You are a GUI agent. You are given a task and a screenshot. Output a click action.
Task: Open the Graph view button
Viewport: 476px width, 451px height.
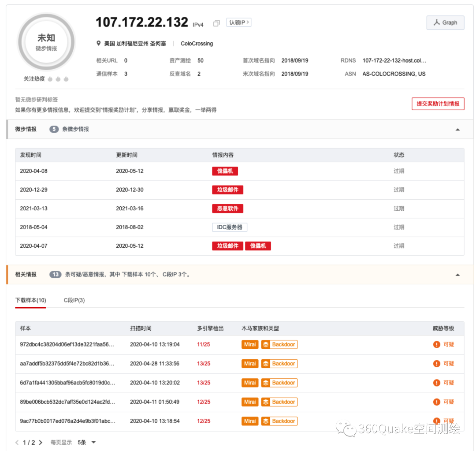point(445,22)
